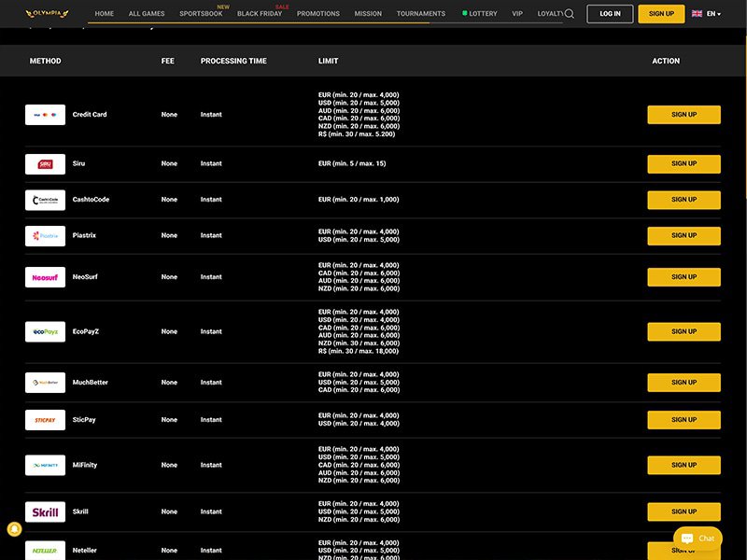Click the header Sign Up button
The width and height of the screenshot is (747, 560).
(x=661, y=14)
